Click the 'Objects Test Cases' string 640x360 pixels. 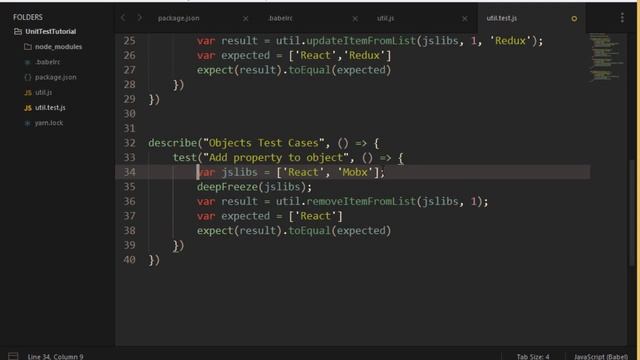pyautogui.click(x=264, y=143)
